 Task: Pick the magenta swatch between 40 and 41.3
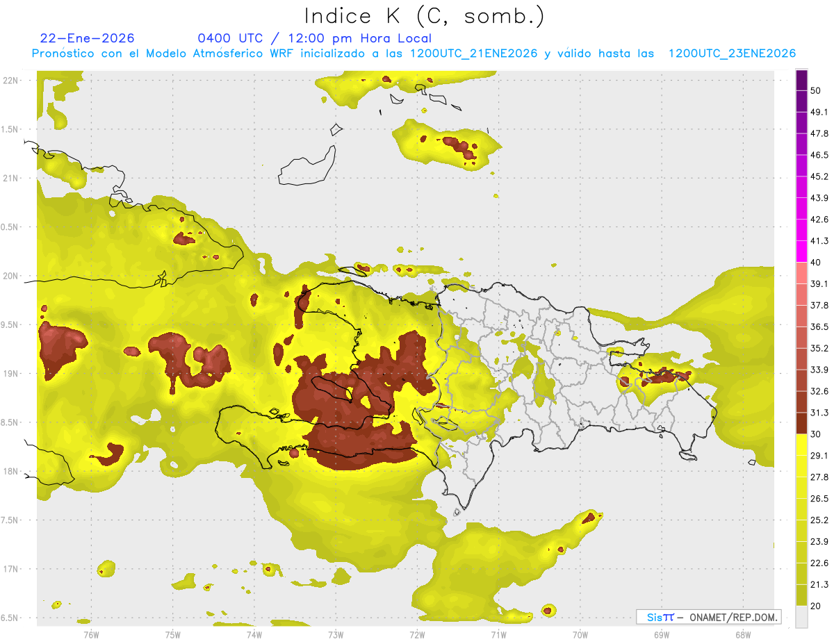(801, 251)
